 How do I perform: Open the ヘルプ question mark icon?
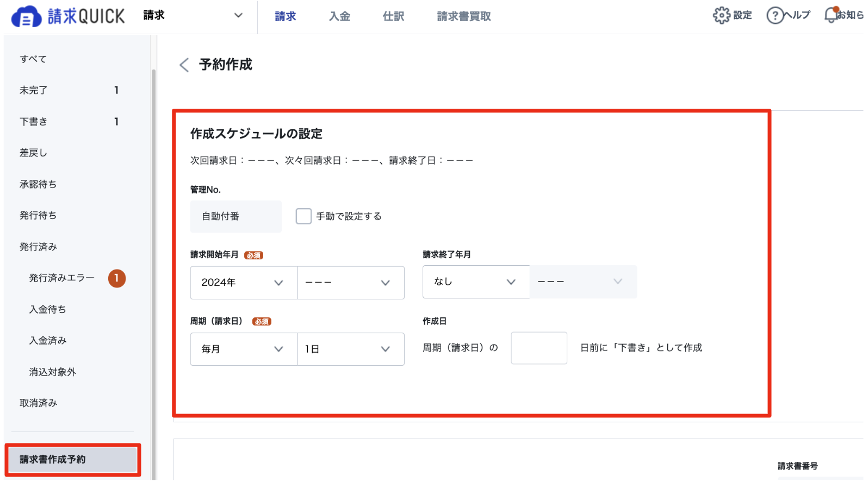774,16
